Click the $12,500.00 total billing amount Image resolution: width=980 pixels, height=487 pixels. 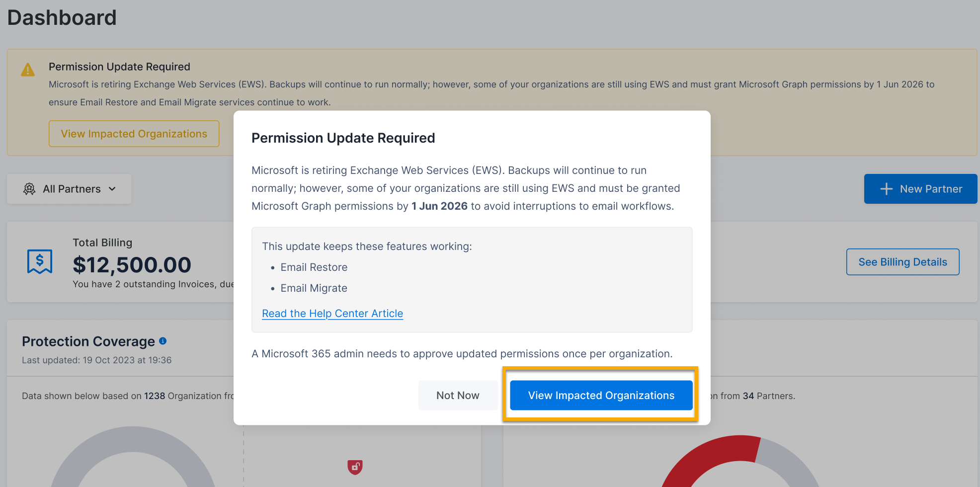coord(132,265)
